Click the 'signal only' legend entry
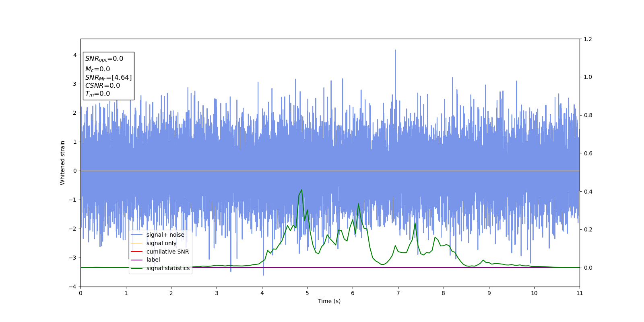Image resolution: width=644 pixels, height=322 pixels. click(161, 243)
